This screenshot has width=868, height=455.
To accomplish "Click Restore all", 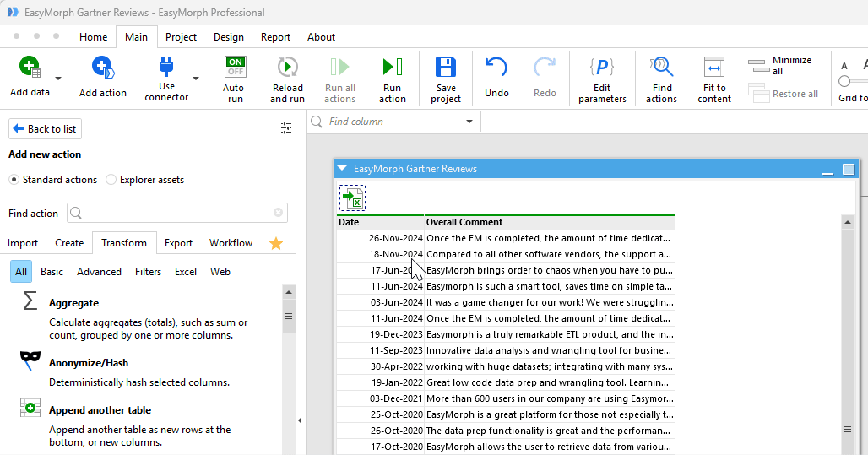I will 783,94.
